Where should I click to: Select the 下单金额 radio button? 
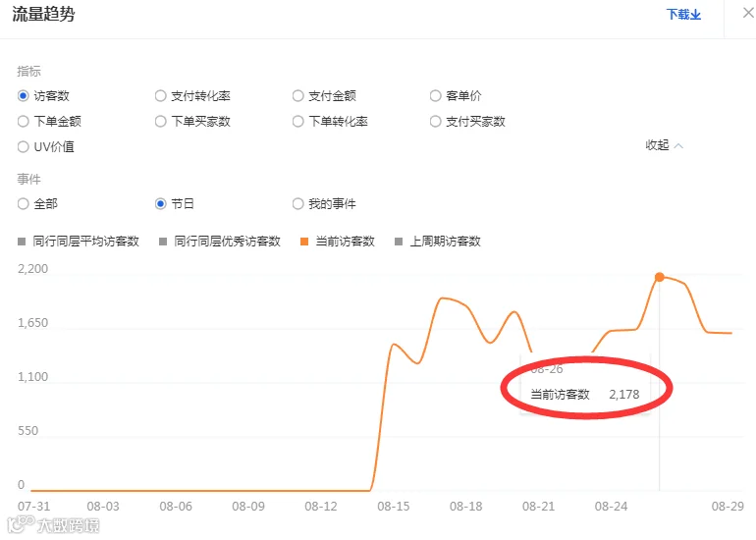(24, 121)
